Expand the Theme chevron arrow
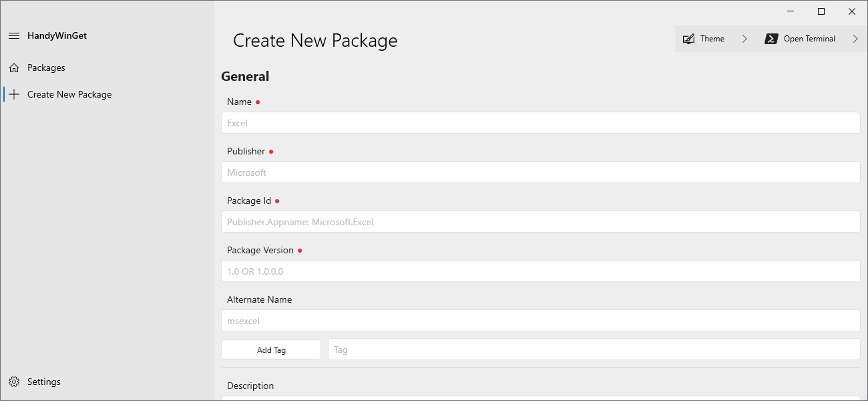 [744, 39]
